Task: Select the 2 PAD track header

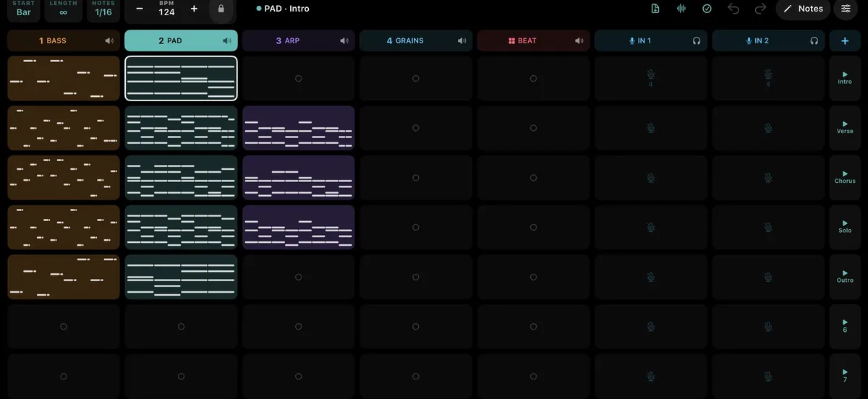Action: click(181, 40)
